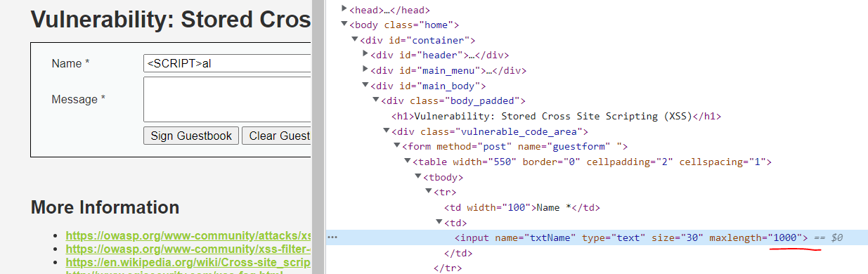
Task: Select the input txtName element line
Action: tap(630, 237)
